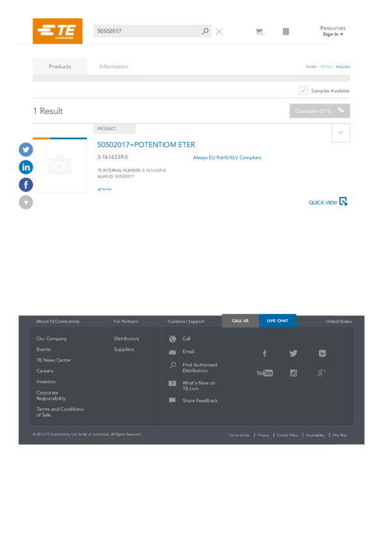The height and width of the screenshot is (555, 392).
Task: Expand more share options gray arrow
Action: (x=26, y=202)
